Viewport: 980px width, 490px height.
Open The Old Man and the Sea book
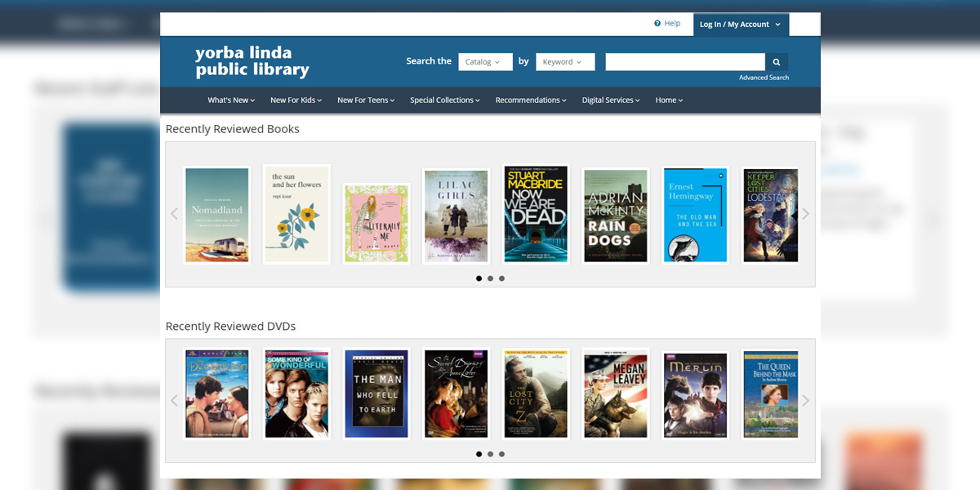point(695,216)
